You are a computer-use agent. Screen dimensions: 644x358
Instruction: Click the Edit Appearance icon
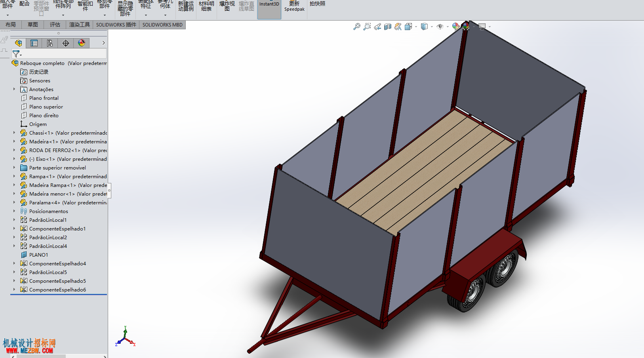pos(456,27)
